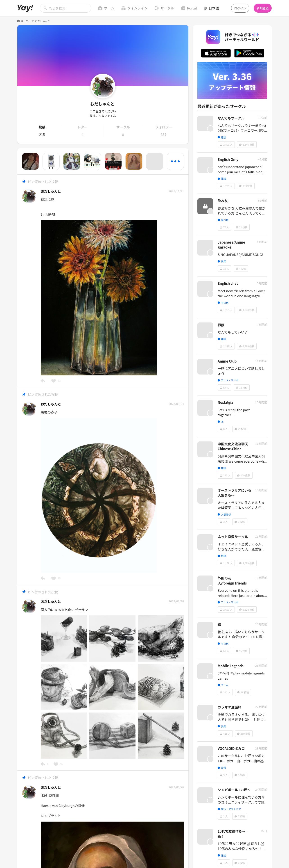Open the English Only circle link
Screen dimensions: 289x868
228,160
